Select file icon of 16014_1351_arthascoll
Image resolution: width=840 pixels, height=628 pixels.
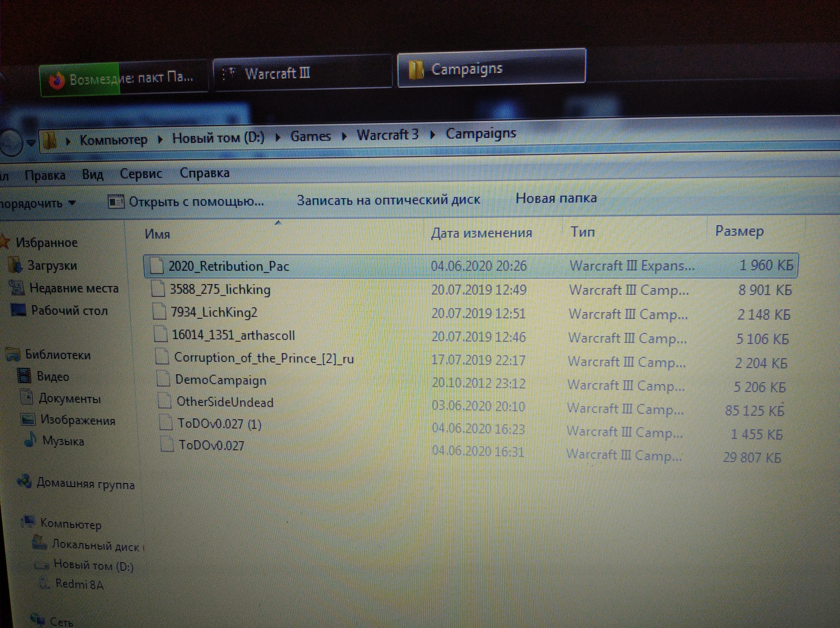point(161,334)
